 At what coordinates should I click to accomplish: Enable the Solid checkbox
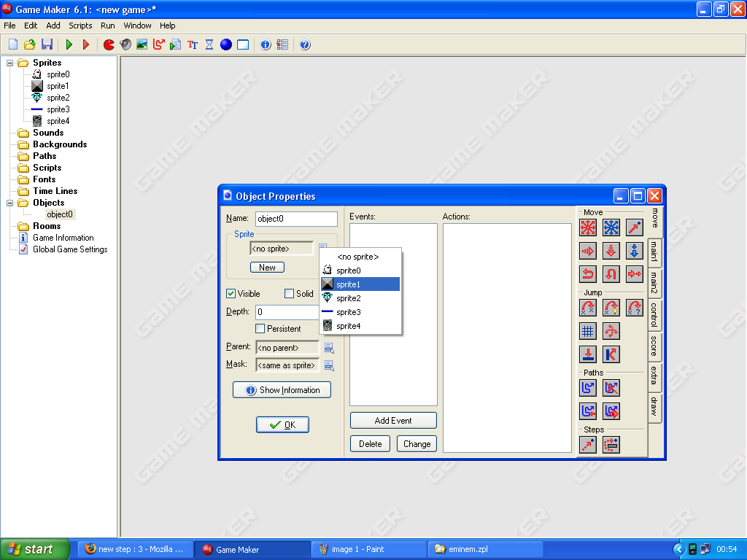pyautogui.click(x=289, y=293)
